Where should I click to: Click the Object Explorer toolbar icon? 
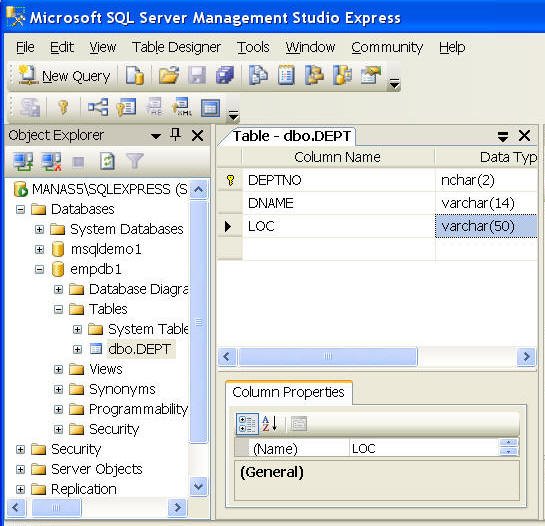point(314,75)
